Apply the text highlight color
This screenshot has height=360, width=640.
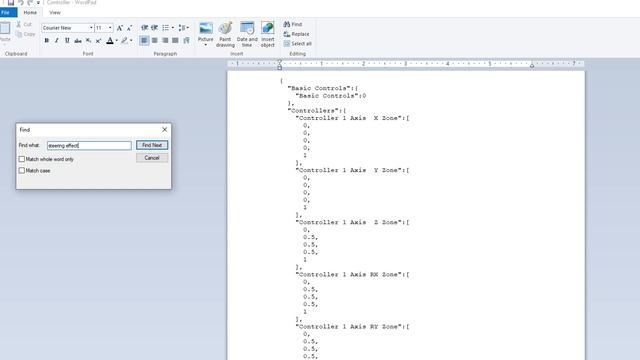124,40
